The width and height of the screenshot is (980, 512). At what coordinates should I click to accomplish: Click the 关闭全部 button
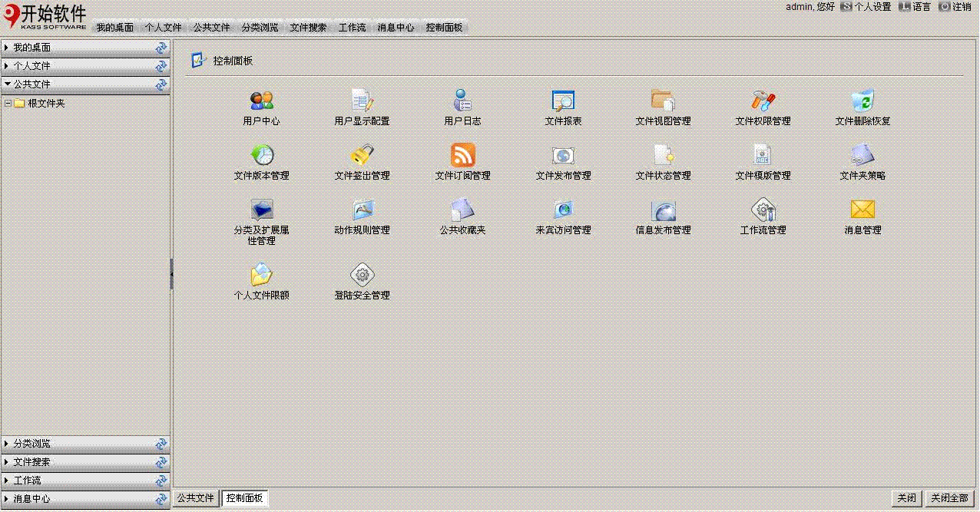pyautogui.click(x=949, y=498)
